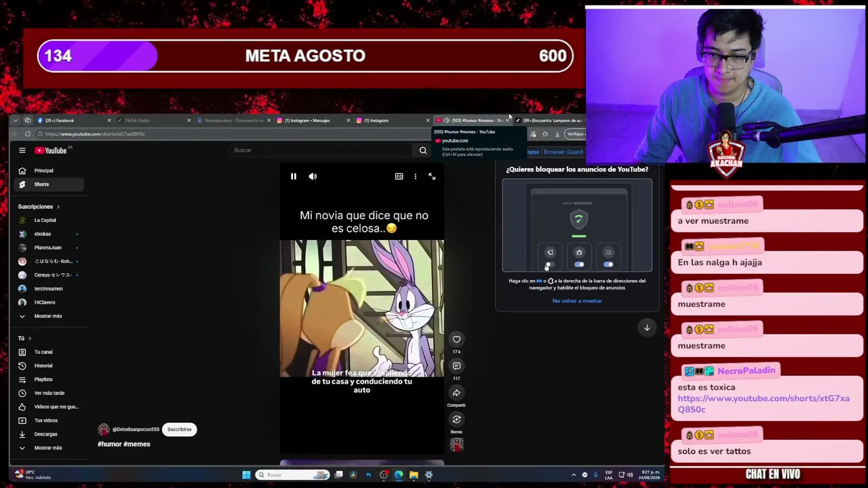This screenshot has width=868, height=488.
Task: Open the @Detodounpoco555 channel name
Action: coord(136,429)
